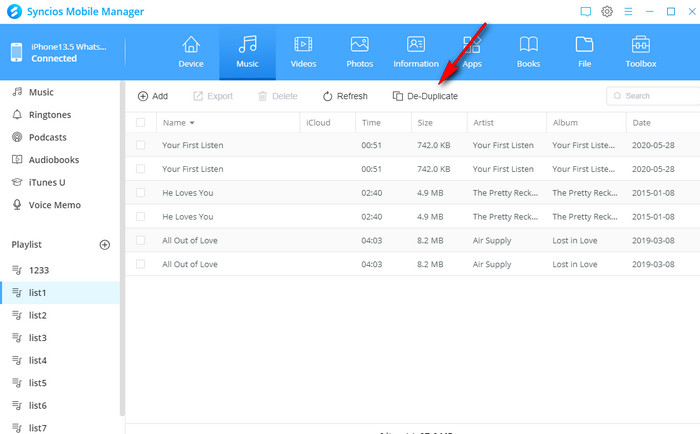Viewport: 700px width, 434px height.
Task: Click the Ringtones bell icon
Action: coord(17,115)
